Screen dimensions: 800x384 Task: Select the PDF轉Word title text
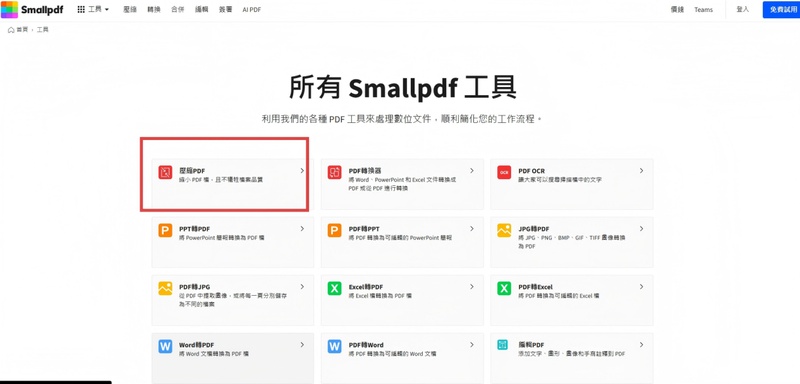[x=366, y=345]
